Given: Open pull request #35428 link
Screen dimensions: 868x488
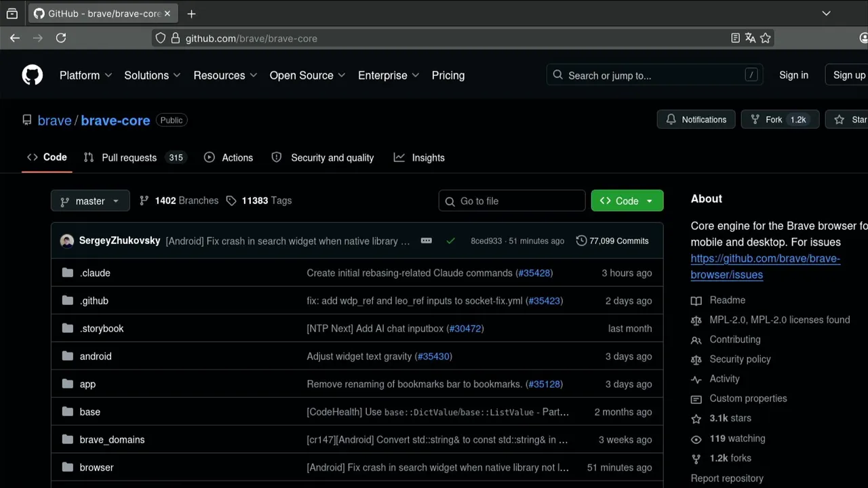Looking at the screenshot, I should click(534, 272).
